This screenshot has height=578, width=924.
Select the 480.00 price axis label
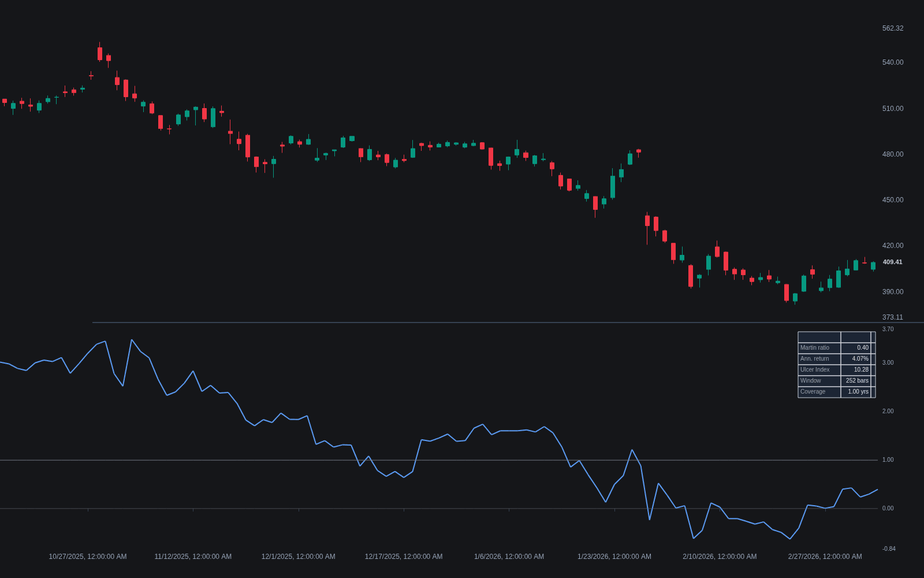click(x=893, y=154)
